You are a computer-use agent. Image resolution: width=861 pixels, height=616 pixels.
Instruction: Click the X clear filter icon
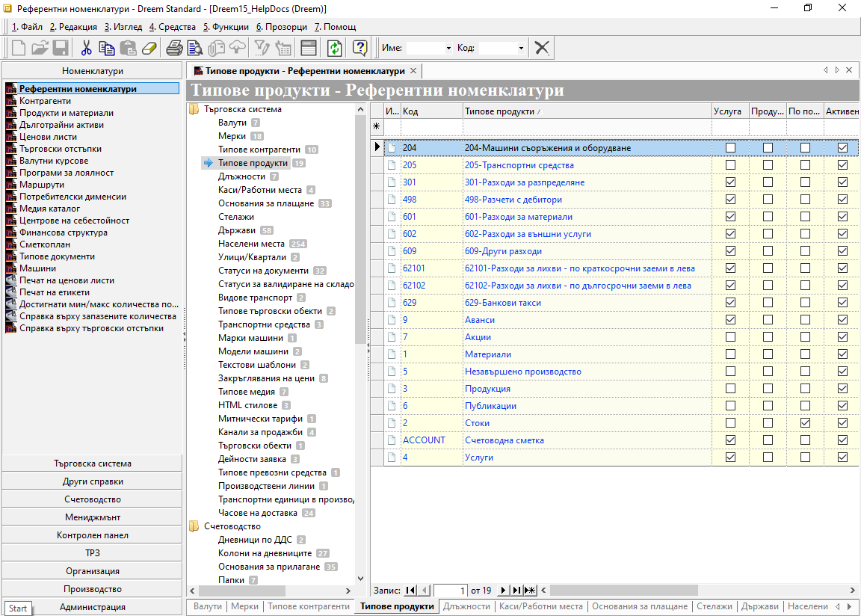pyautogui.click(x=542, y=48)
